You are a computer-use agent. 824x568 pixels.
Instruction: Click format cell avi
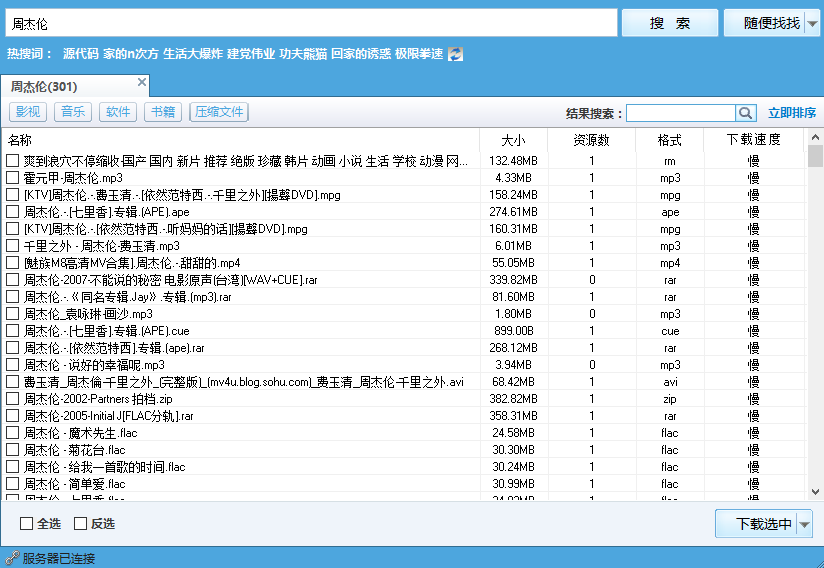pyautogui.click(x=670, y=382)
